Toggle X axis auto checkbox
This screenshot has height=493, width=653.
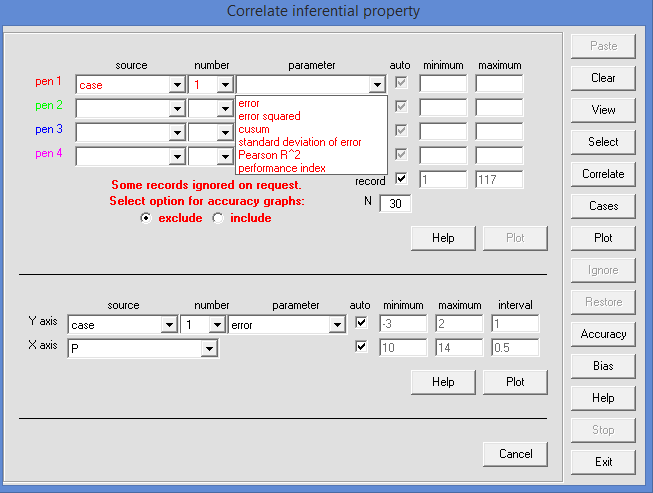[361, 347]
